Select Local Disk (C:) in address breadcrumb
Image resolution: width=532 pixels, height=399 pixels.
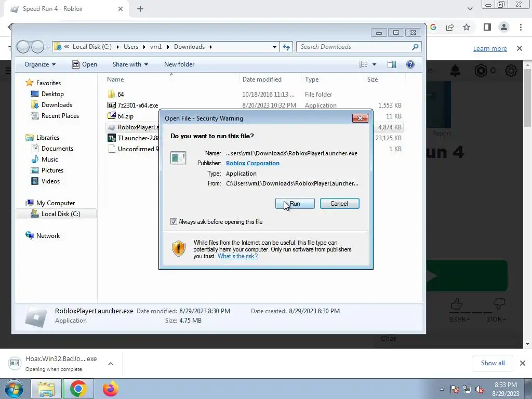[x=92, y=47]
